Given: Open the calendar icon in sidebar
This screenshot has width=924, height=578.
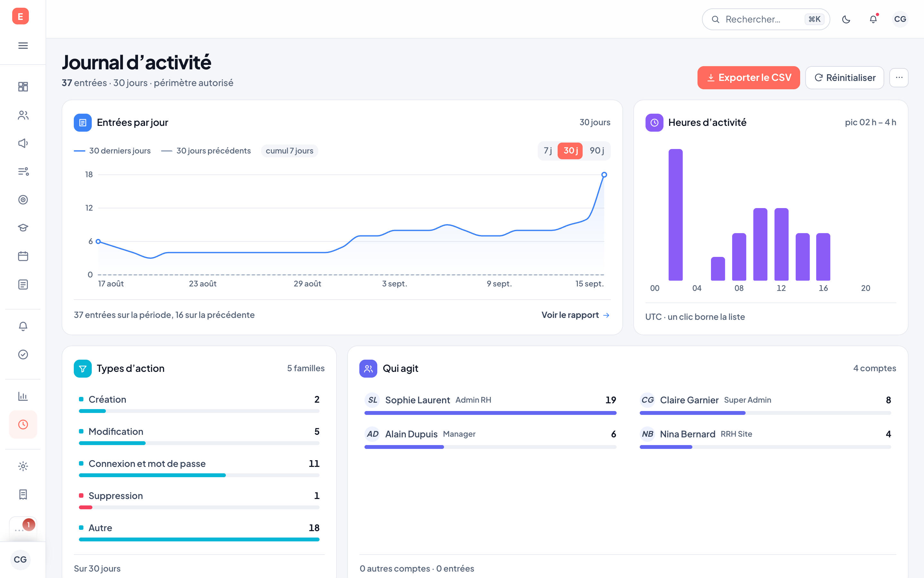Looking at the screenshot, I should pyautogui.click(x=23, y=256).
